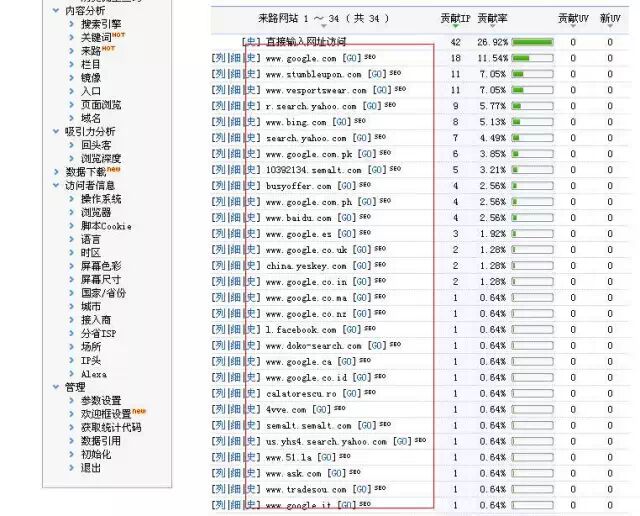
Task: Open 镜像 menu item
Action: 91,78
